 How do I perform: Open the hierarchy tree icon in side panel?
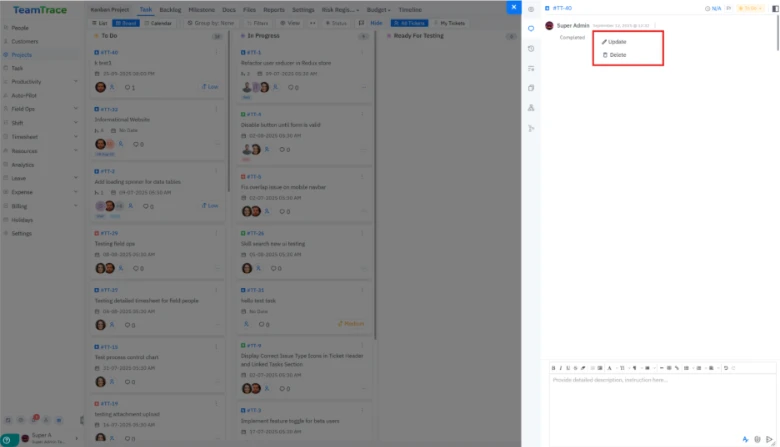point(531,108)
